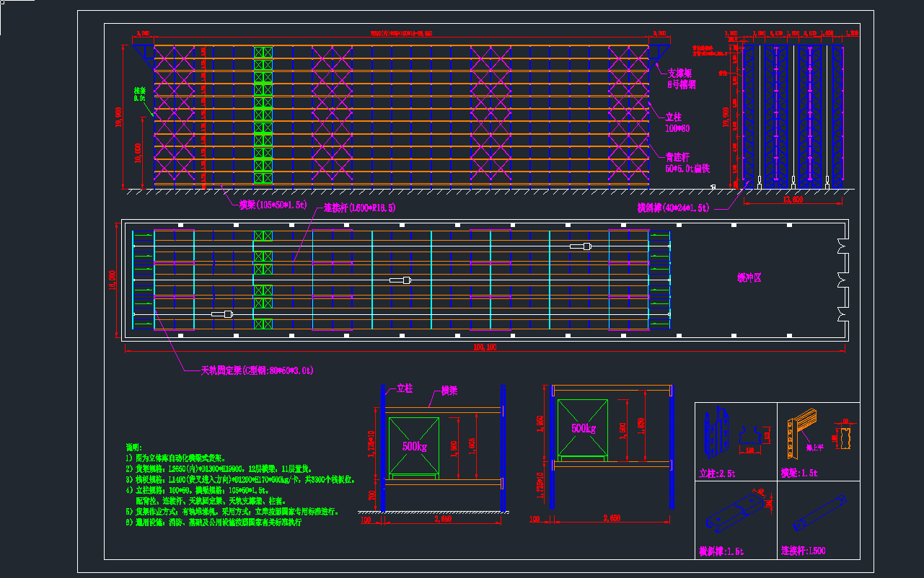
Task: Select the 立柱 100*80 label in elevation
Action: click(677, 123)
